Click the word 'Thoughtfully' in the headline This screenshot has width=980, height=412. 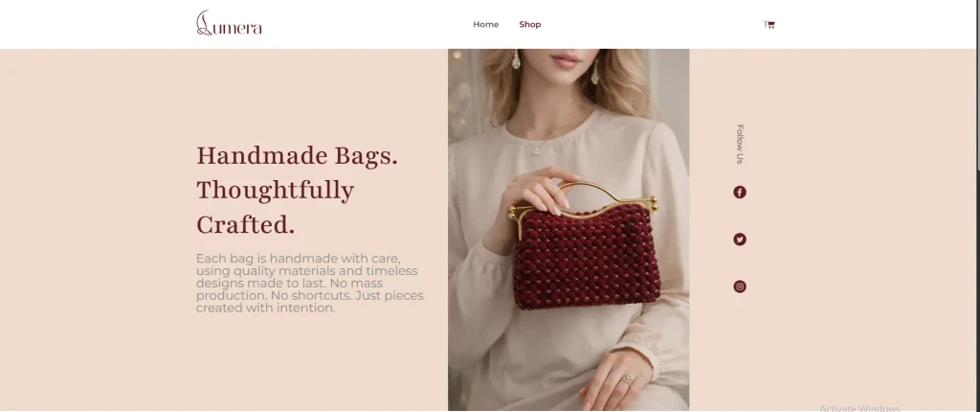(x=275, y=191)
